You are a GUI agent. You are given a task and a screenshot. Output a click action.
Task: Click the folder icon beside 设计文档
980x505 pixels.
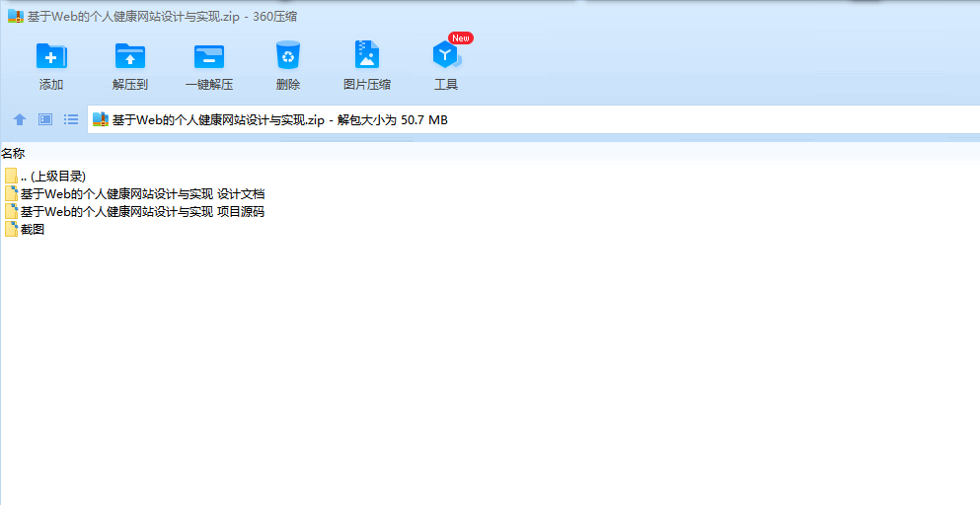coord(11,193)
